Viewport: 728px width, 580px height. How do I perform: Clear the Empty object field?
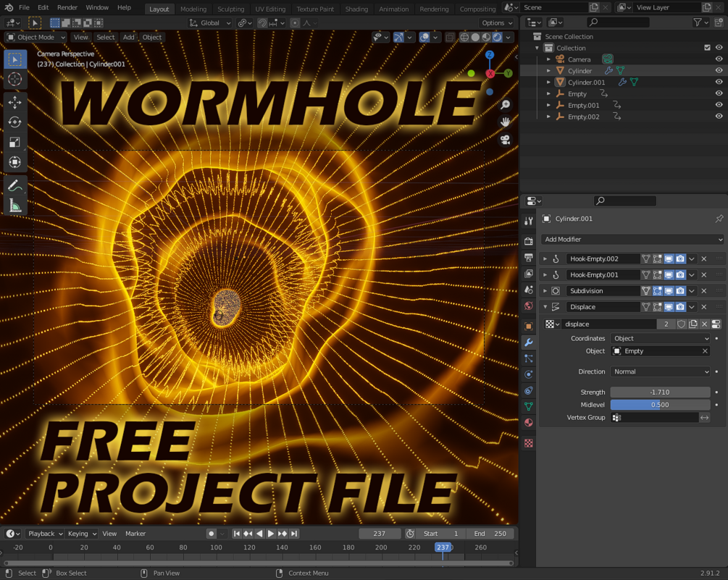pos(705,350)
